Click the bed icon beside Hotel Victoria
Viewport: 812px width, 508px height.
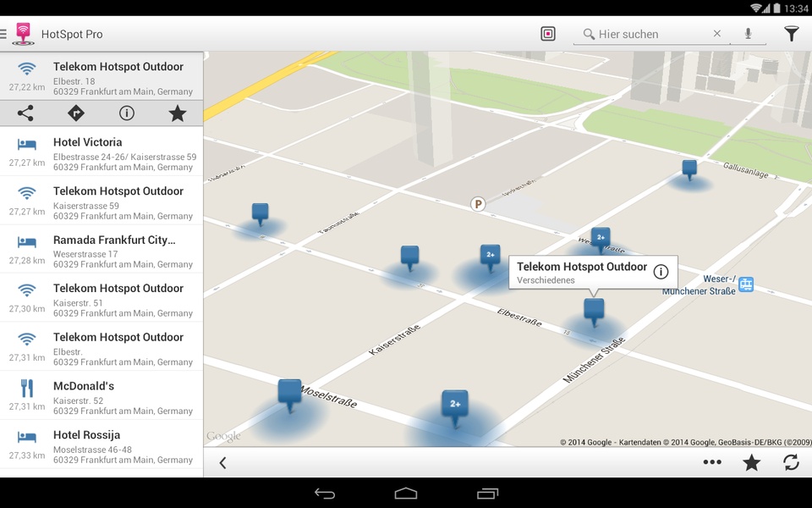pyautogui.click(x=27, y=145)
